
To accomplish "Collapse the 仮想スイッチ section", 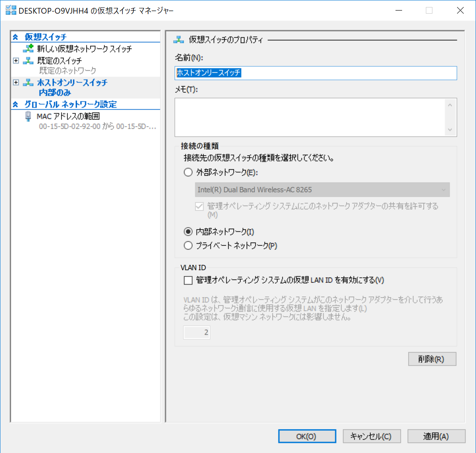I will [15, 37].
